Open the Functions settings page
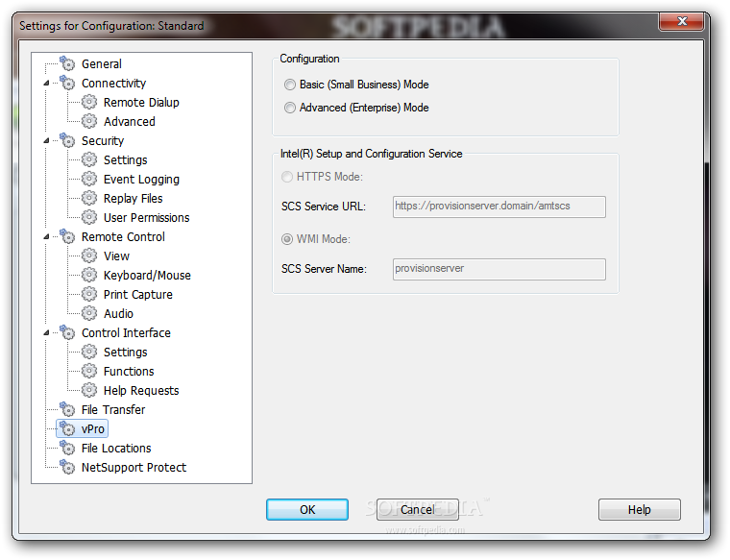 pyautogui.click(x=129, y=372)
